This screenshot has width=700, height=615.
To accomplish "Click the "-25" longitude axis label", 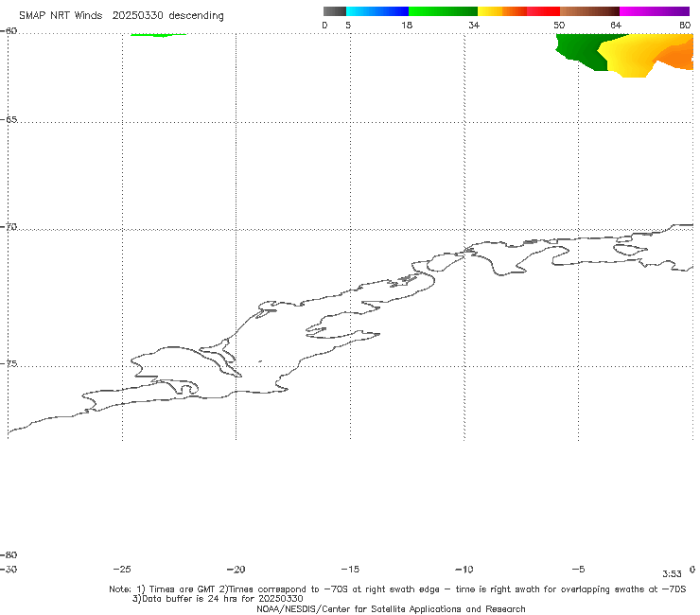I will point(122,570).
